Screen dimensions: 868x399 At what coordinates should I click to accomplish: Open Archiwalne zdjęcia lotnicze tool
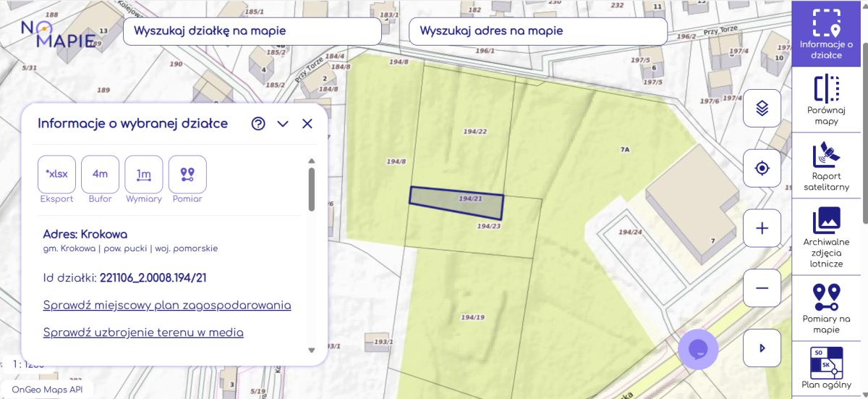825,237
